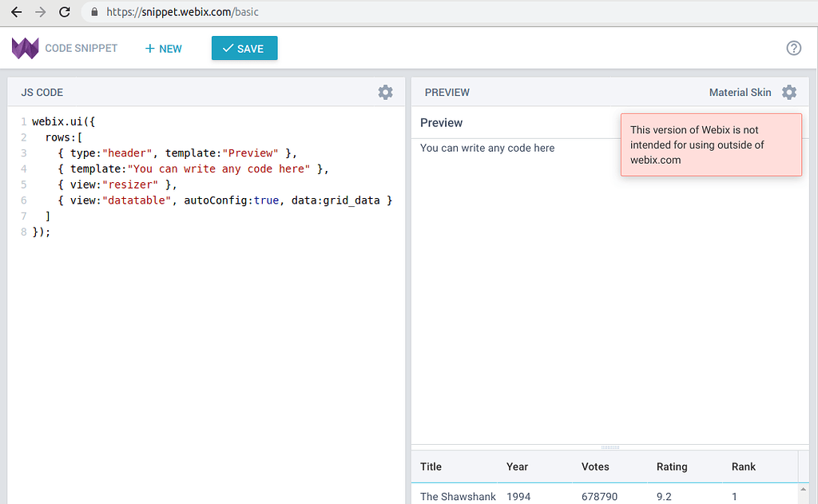The image size is (818, 504).
Task: Click the browser forward arrow
Action: [x=40, y=12]
